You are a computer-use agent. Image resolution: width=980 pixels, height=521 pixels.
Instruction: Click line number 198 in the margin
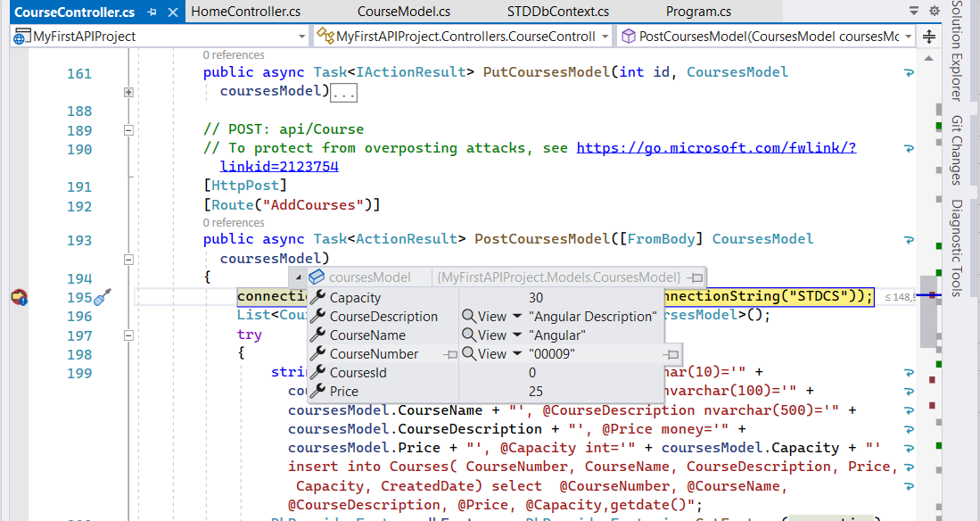click(x=79, y=355)
